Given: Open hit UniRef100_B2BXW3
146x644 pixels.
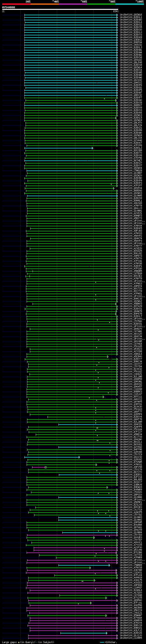Looking at the screenshot, I should [x=131, y=20].
